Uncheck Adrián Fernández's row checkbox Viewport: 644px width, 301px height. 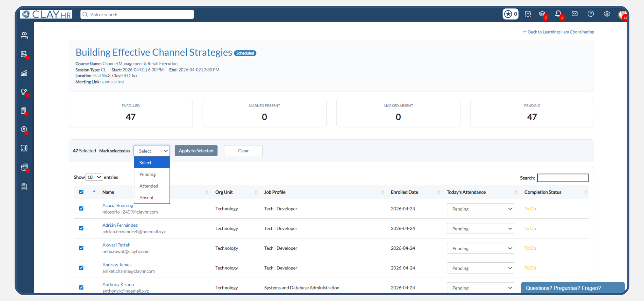tap(81, 228)
